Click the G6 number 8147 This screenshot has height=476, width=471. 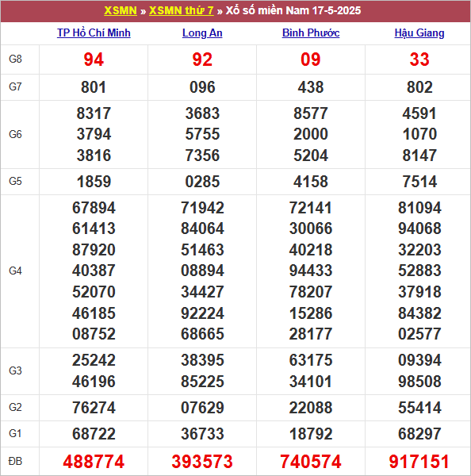point(419,155)
